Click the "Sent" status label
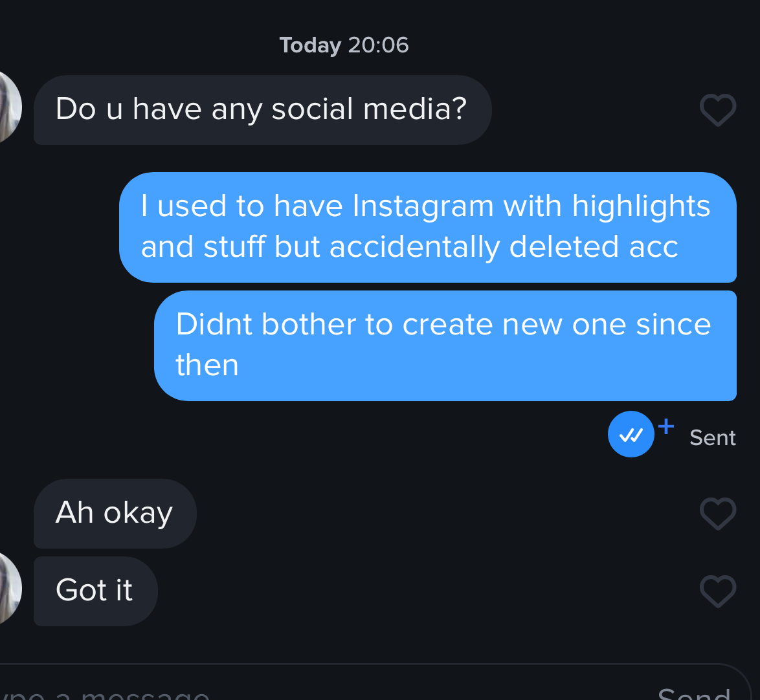760x700 pixels. pyautogui.click(x=713, y=438)
